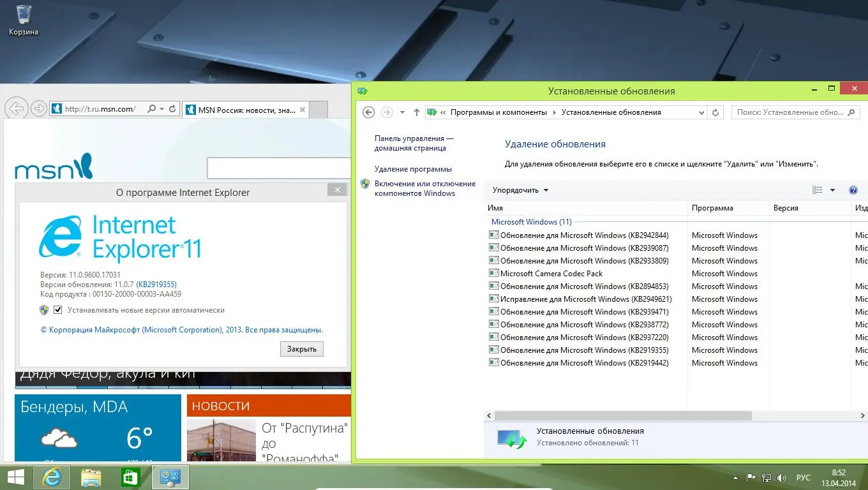
Task: Click the search magnifier in IE address bar
Action: 151,109
